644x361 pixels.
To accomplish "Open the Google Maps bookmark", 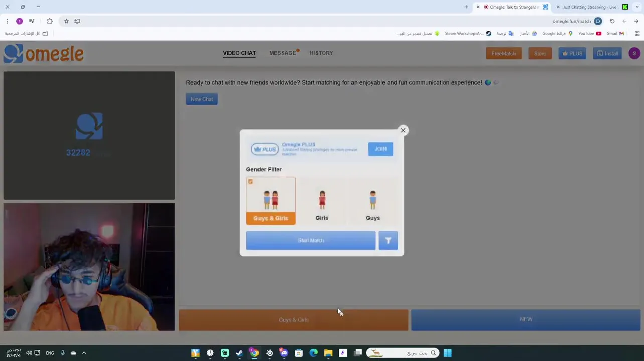I will pyautogui.click(x=557, y=34).
